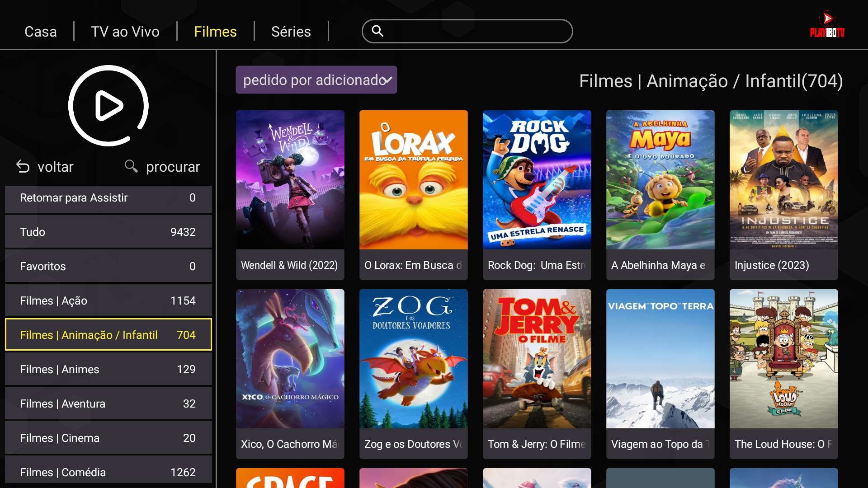Select Filmes | Animes category
The image size is (868, 488).
[108, 369]
